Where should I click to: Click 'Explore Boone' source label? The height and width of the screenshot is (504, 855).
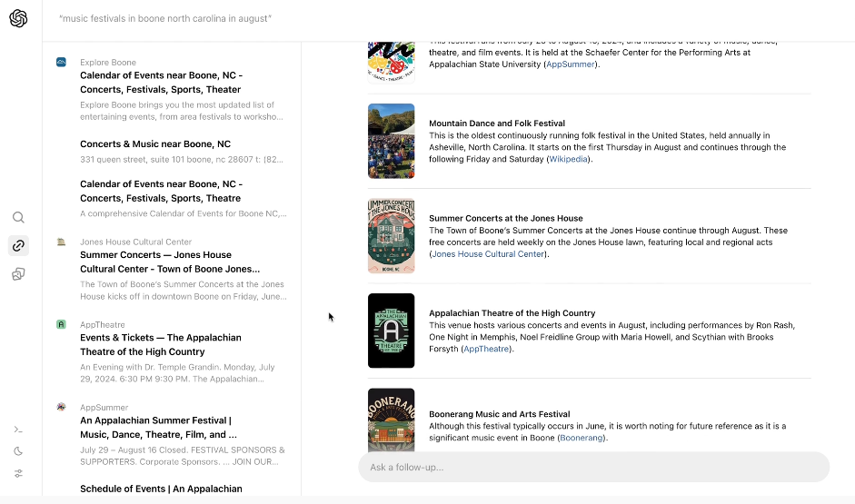(108, 62)
